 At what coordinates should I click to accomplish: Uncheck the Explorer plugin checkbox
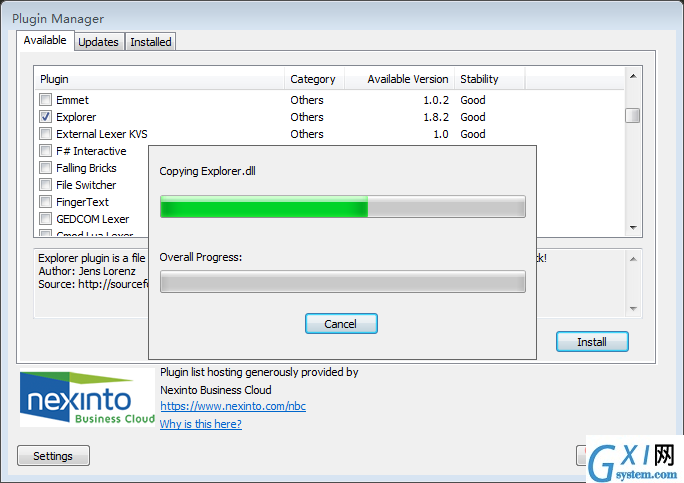point(45,117)
